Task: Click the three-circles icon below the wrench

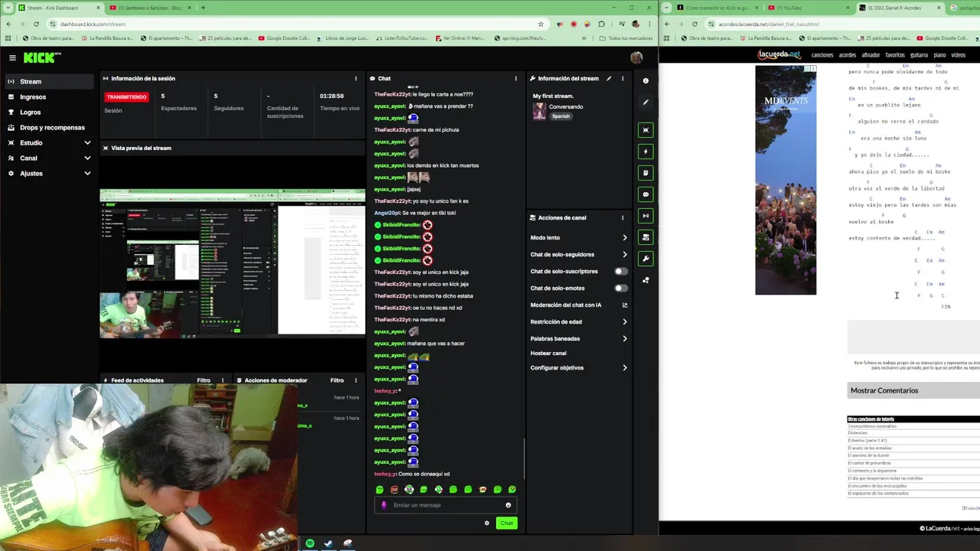Action: (x=645, y=280)
